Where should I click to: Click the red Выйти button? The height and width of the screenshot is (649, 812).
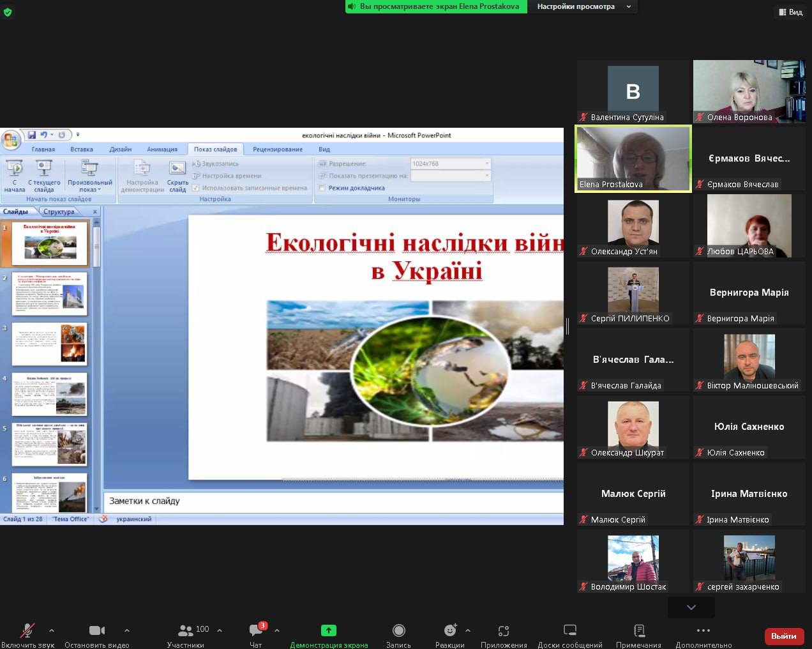[x=783, y=636]
